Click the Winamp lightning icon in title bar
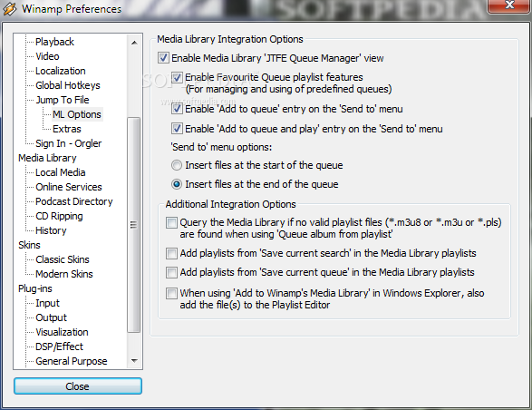Image resolution: width=532 pixels, height=410 pixels. pos(9,9)
